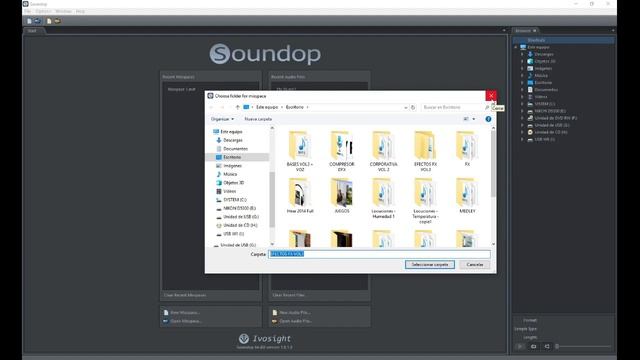This screenshot has height=360, width=640.
Task: Click the play button in browser panel
Action: (x=520, y=347)
